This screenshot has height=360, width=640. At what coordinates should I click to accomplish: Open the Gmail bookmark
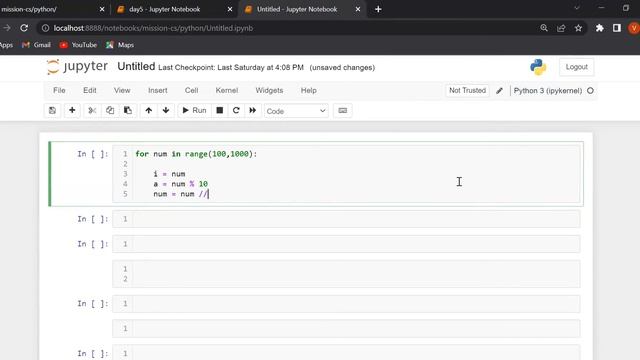[x=36, y=45]
